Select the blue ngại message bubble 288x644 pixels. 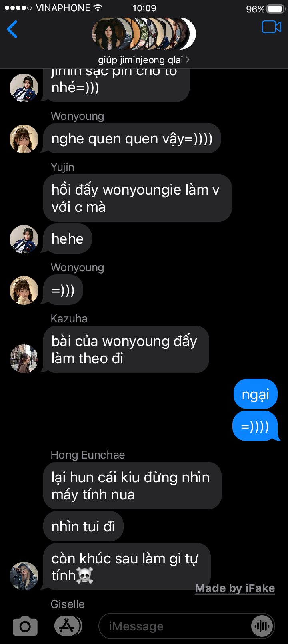(x=256, y=394)
